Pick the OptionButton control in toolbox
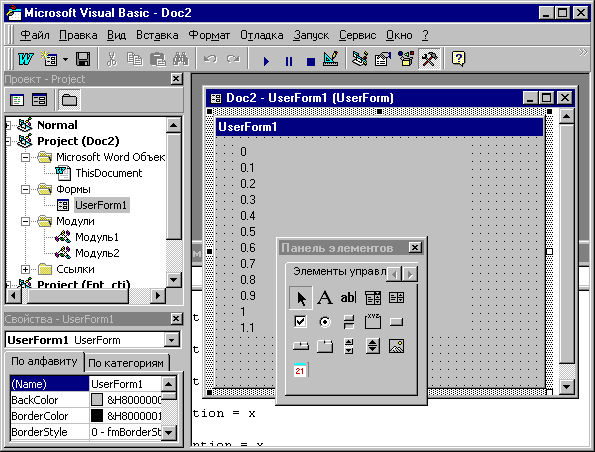 325,322
